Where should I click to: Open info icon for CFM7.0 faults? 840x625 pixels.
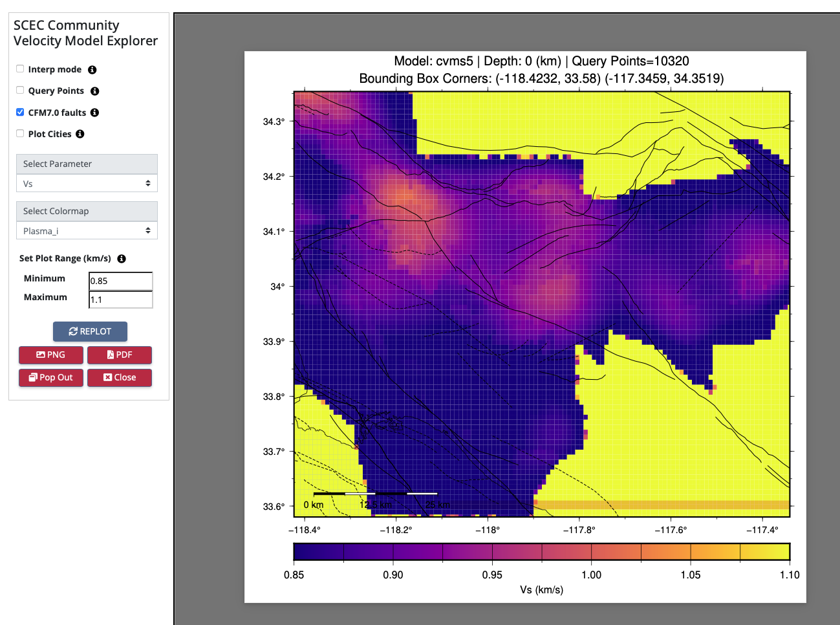click(94, 113)
